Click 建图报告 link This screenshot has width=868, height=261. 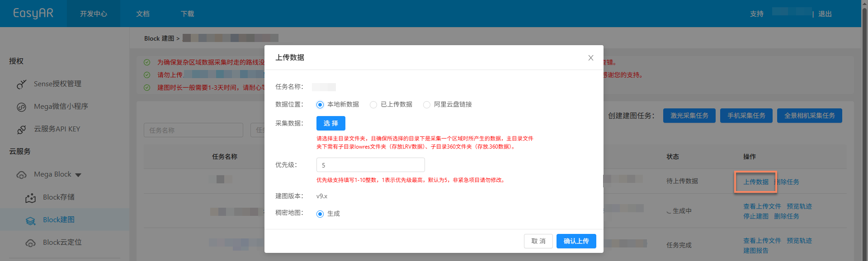756,251
